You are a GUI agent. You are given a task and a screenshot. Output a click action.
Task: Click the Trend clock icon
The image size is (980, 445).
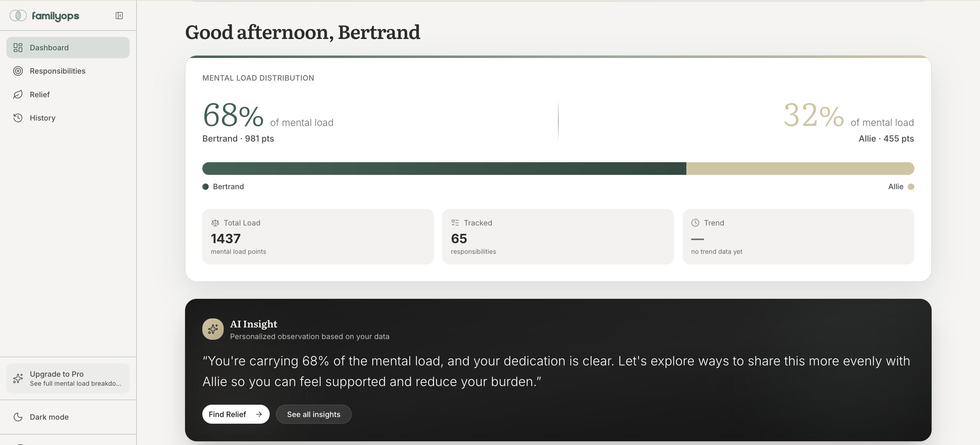(x=695, y=223)
